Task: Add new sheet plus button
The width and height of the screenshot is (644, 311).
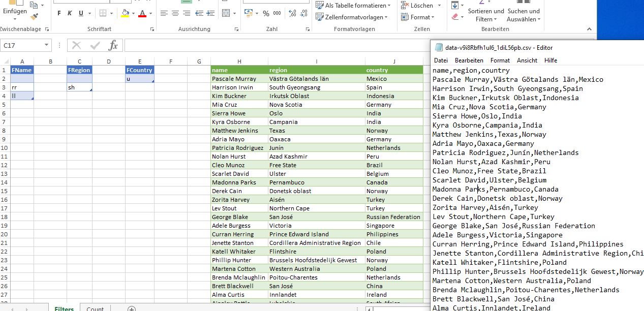Action: point(132,308)
